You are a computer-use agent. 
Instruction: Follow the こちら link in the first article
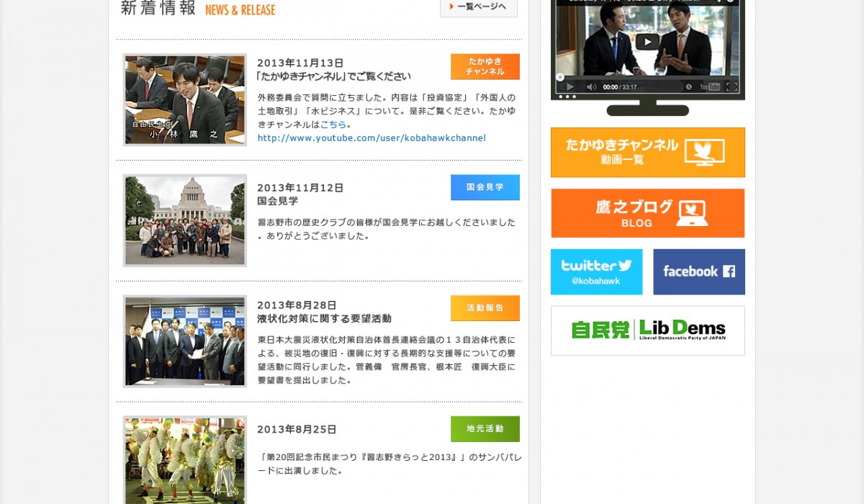click(333, 125)
